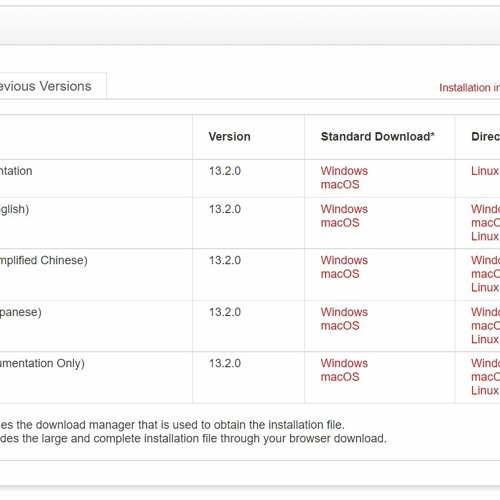Image resolution: width=500 pixels, height=500 pixels.
Task: Click macOS standard download for the glish) row
Action: [340, 223]
